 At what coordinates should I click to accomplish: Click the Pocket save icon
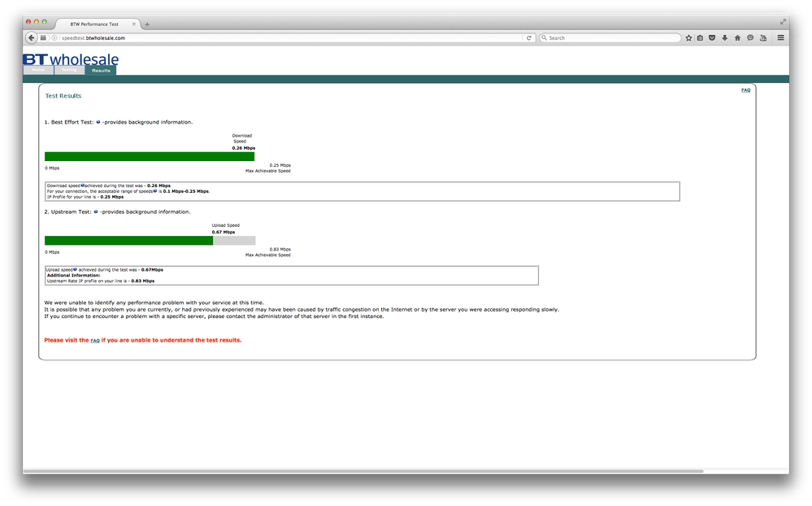coord(712,38)
